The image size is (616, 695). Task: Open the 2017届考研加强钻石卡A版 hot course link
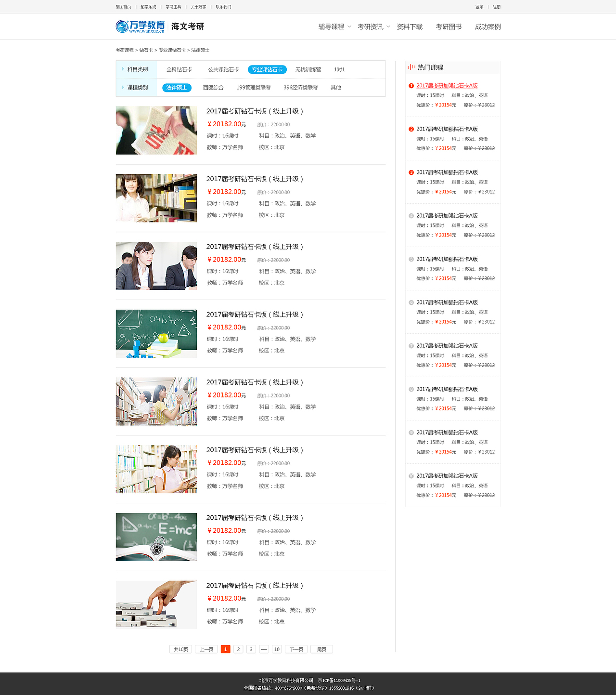point(447,85)
